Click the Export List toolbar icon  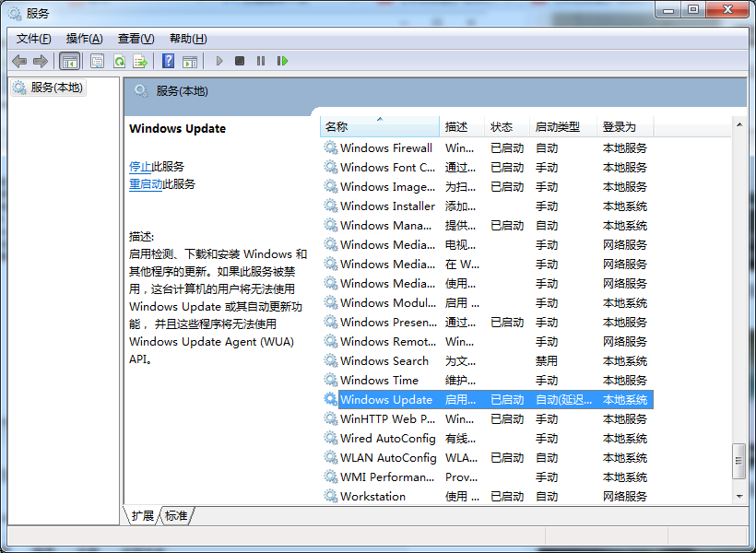140,61
